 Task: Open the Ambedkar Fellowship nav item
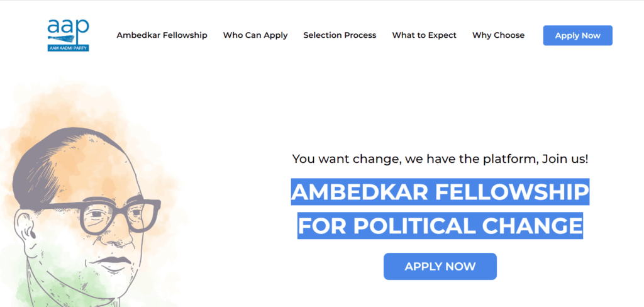(162, 35)
